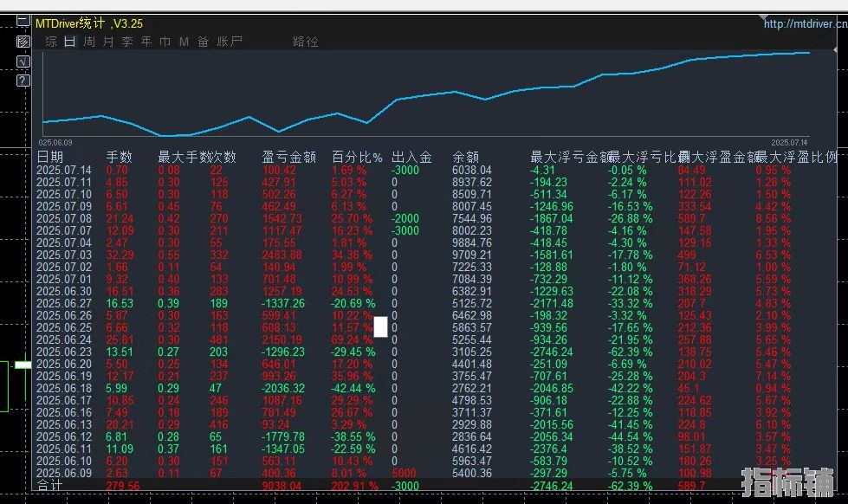
Task: Click the 8.56 % float profit on 2025.07.08
Action: 774,218
